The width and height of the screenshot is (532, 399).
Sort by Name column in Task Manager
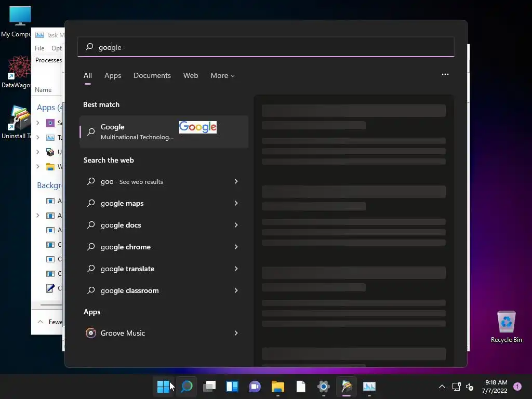[x=43, y=90]
